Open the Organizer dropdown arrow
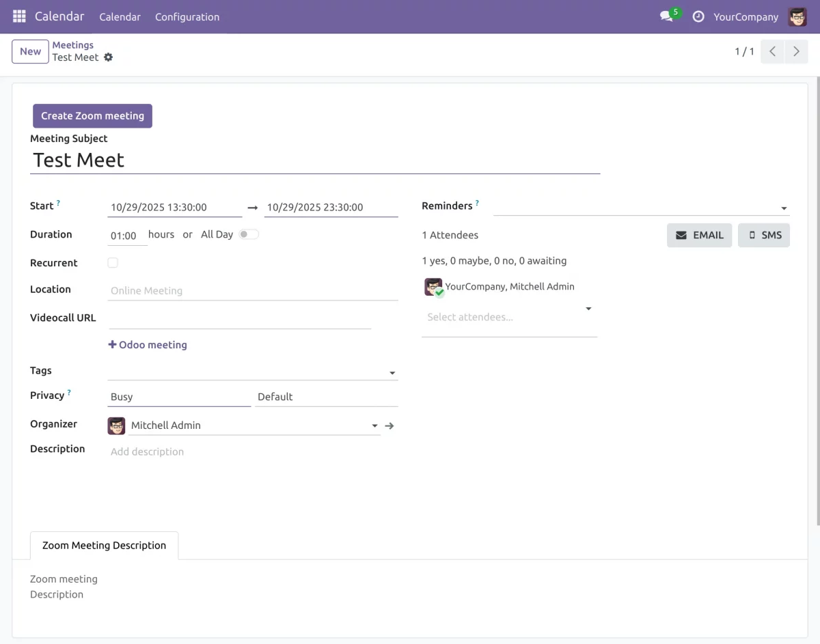Image resolution: width=820 pixels, height=644 pixels. point(374,425)
